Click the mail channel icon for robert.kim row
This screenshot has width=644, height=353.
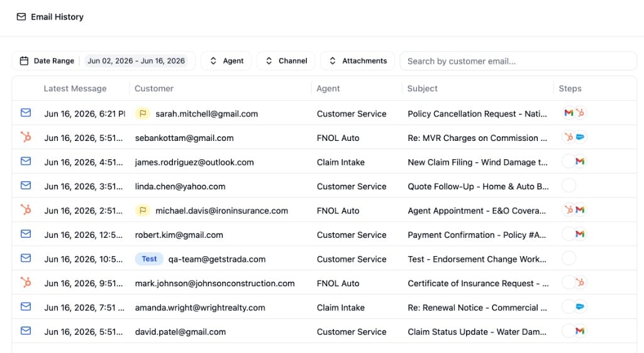pos(26,234)
